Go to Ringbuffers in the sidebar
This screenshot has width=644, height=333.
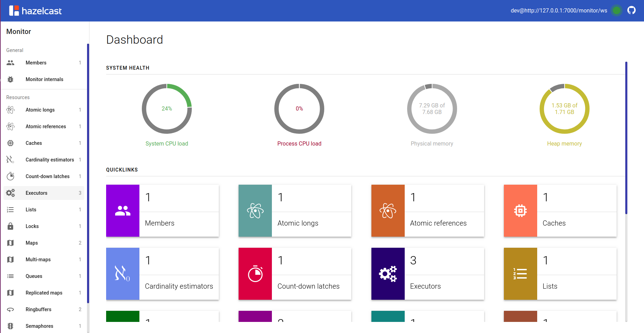point(44,309)
